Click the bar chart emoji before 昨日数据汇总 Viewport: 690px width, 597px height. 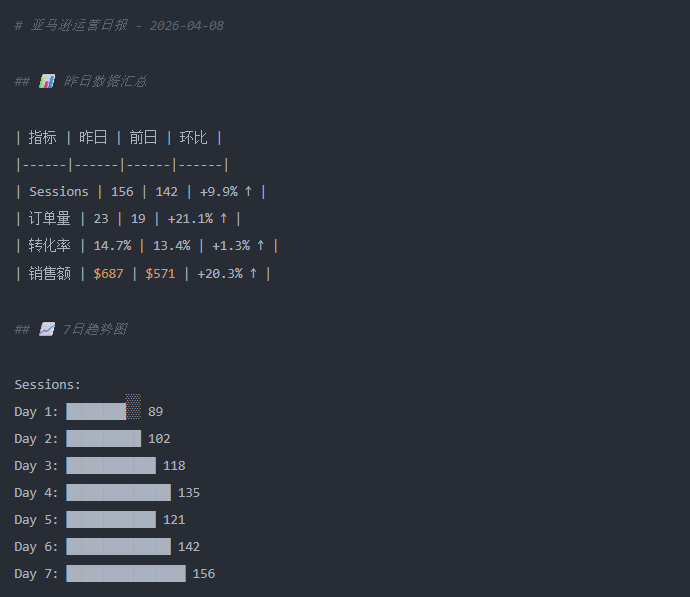pos(47,81)
